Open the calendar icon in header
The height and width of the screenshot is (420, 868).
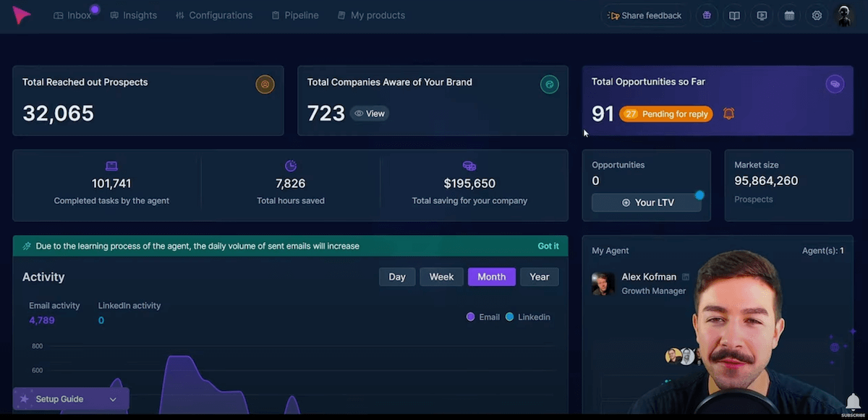point(789,15)
